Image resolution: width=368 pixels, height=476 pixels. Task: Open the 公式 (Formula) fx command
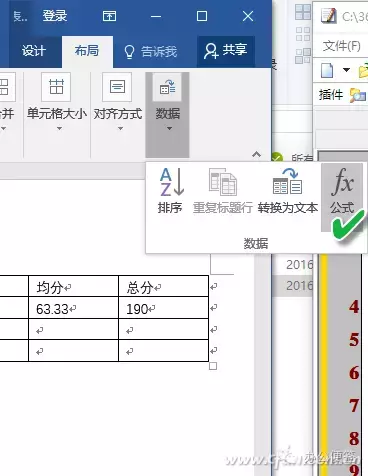click(342, 197)
